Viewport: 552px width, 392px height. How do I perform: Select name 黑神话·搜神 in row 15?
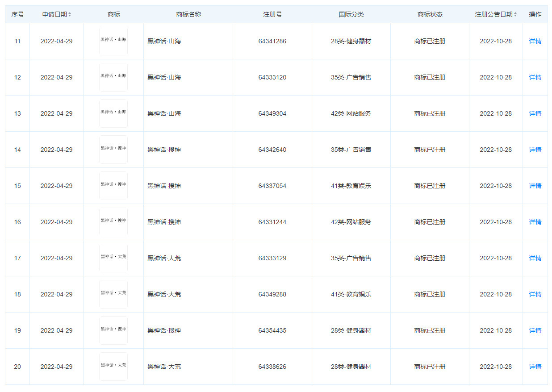(164, 186)
